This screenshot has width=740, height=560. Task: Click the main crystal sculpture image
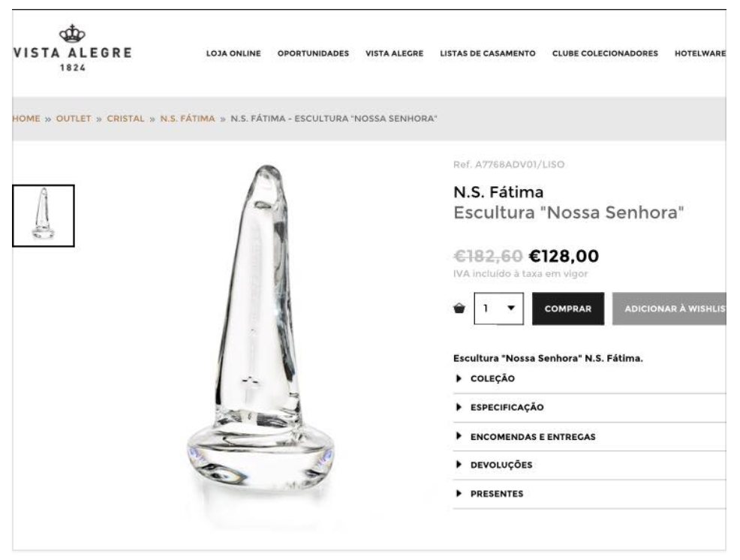[x=264, y=338]
